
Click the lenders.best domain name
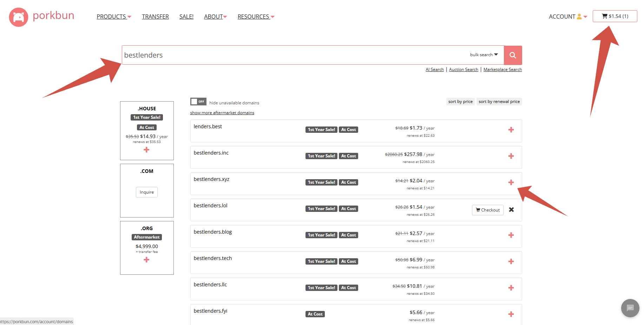[208, 126]
